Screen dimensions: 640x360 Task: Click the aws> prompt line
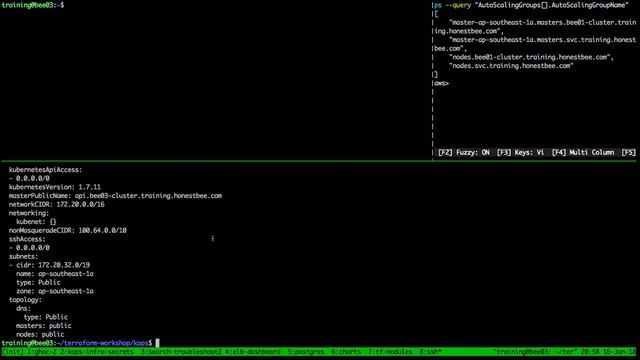442,83
